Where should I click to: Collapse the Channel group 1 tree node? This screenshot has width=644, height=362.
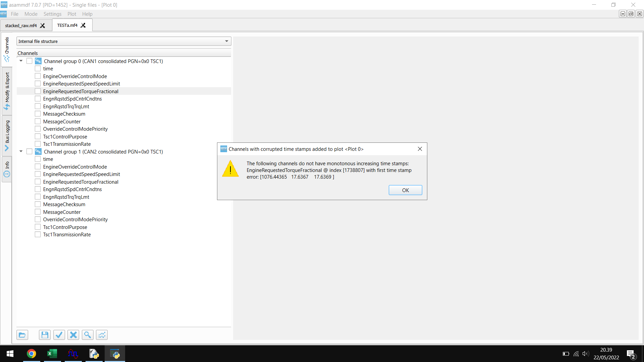coord(21,152)
